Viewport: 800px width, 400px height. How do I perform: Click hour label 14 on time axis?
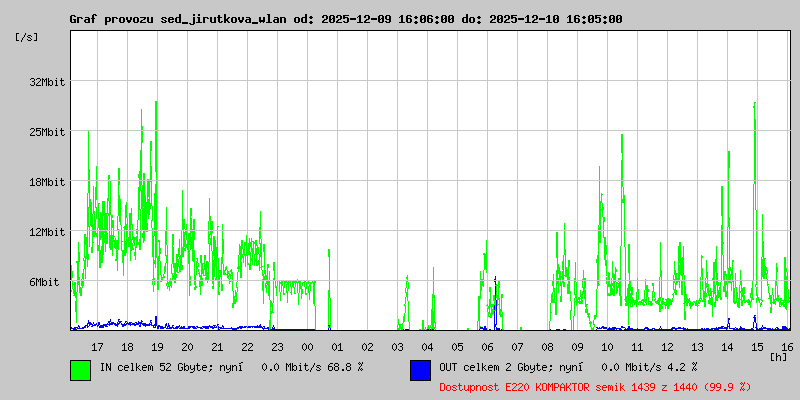(728, 347)
